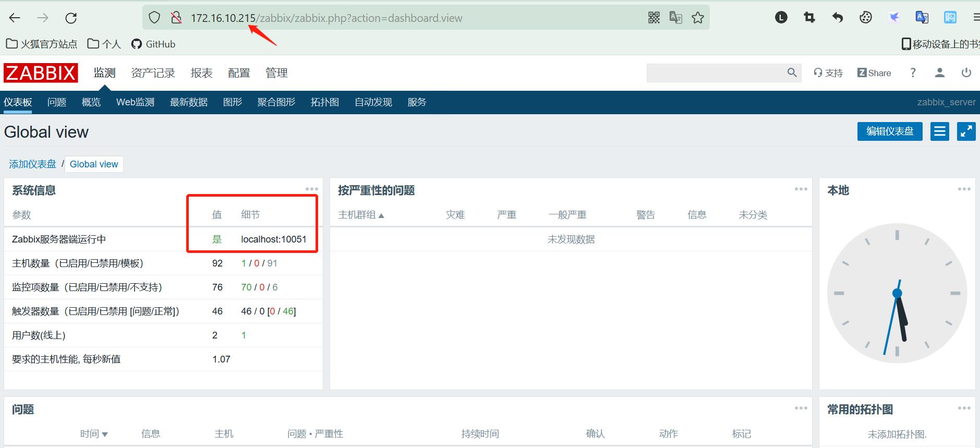Image resolution: width=980 pixels, height=448 pixels.
Task: Click 1.07 new values per second
Action: click(x=221, y=359)
